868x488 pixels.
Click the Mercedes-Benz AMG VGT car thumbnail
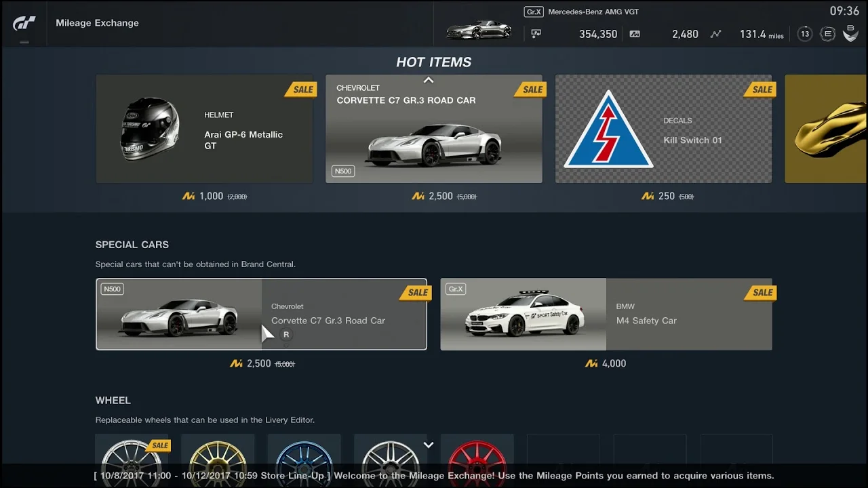479,30
